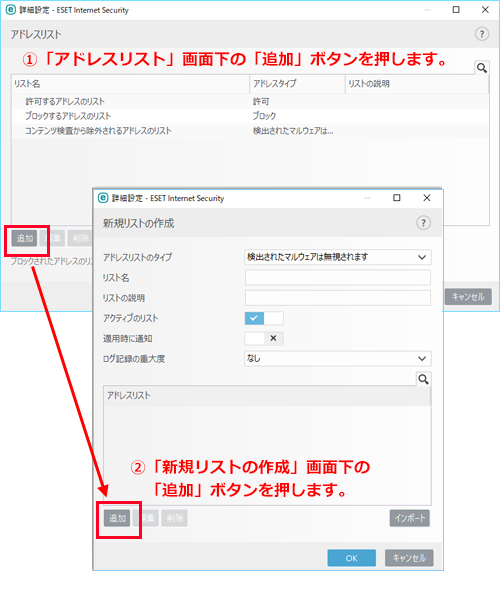
Task: Maximize the 新規リストの作成 dialog window
Action: click(397, 198)
